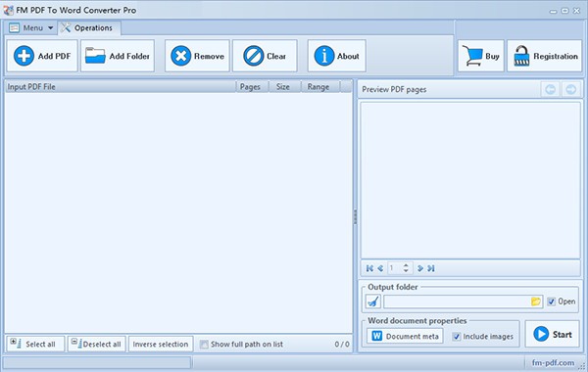Jump to last preview page
The height and width of the screenshot is (372, 588).
431,268
